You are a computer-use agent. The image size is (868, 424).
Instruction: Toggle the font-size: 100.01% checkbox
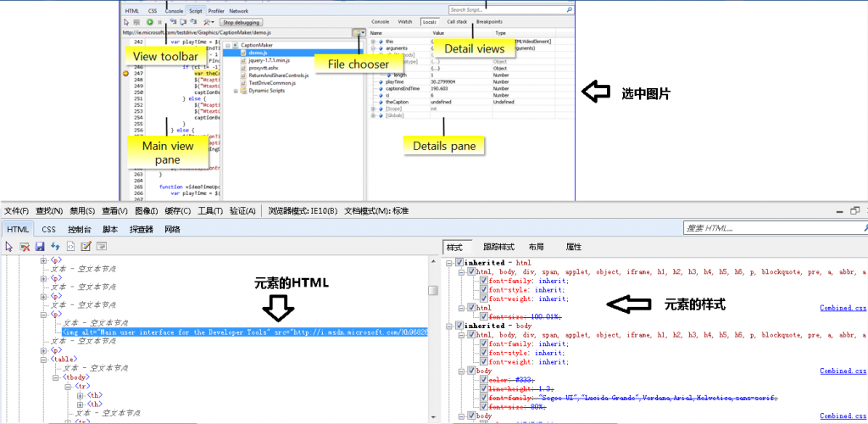[x=484, y=316]
